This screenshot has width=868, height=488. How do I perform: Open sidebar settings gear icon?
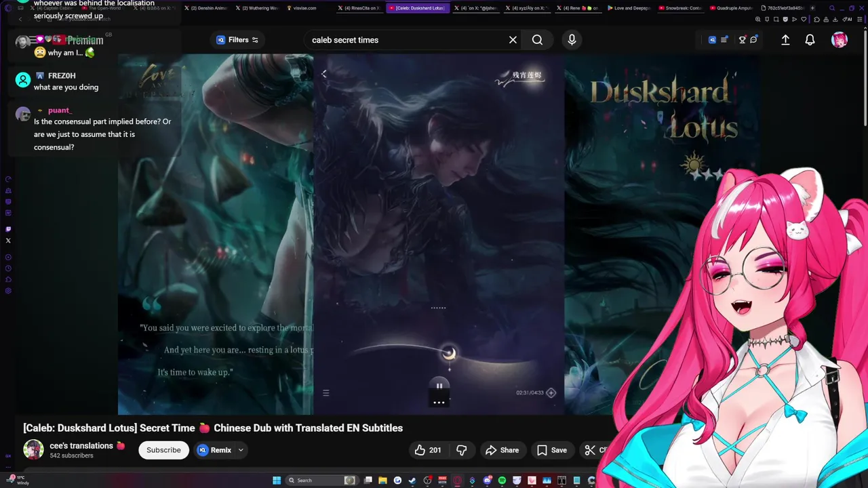tap(8, 291)
